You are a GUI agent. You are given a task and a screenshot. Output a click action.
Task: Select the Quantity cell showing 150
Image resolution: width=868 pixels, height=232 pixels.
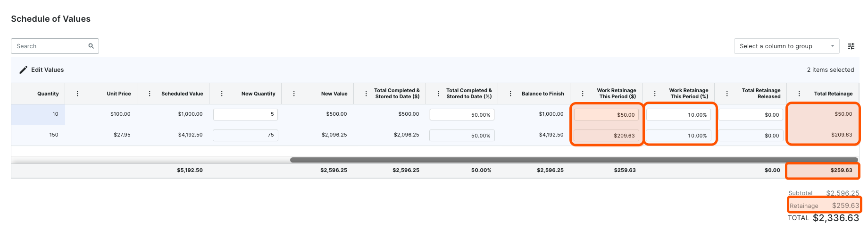pos(38,135)
